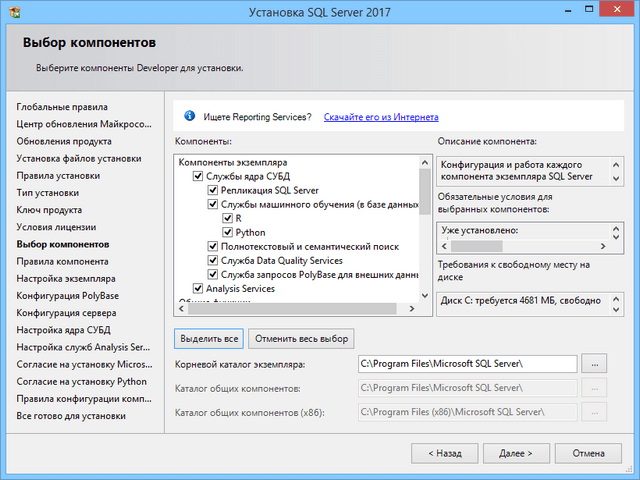Click the Диск C: требуется 4681 МБ text
The width and height of the screenshot is (640, 480).
[520, 301]
